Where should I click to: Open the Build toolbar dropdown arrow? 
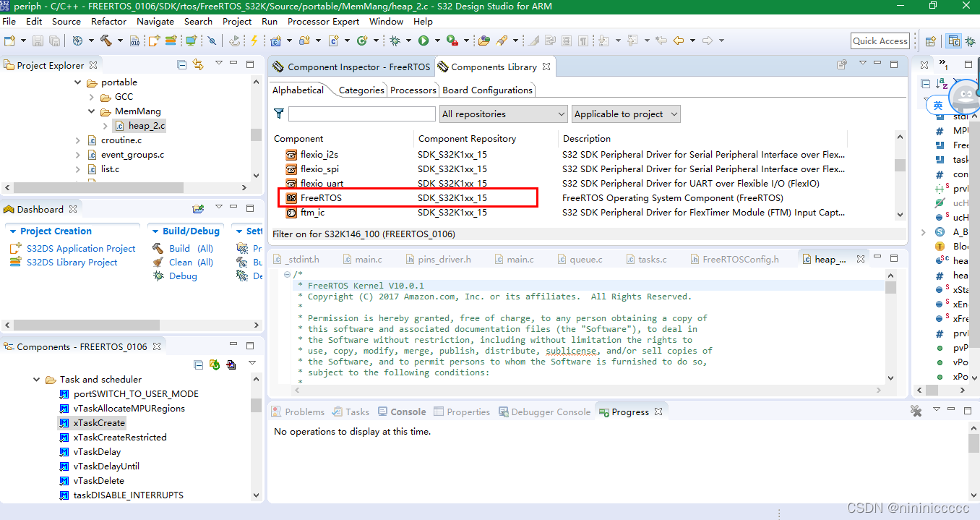click(x=120, y=41)
